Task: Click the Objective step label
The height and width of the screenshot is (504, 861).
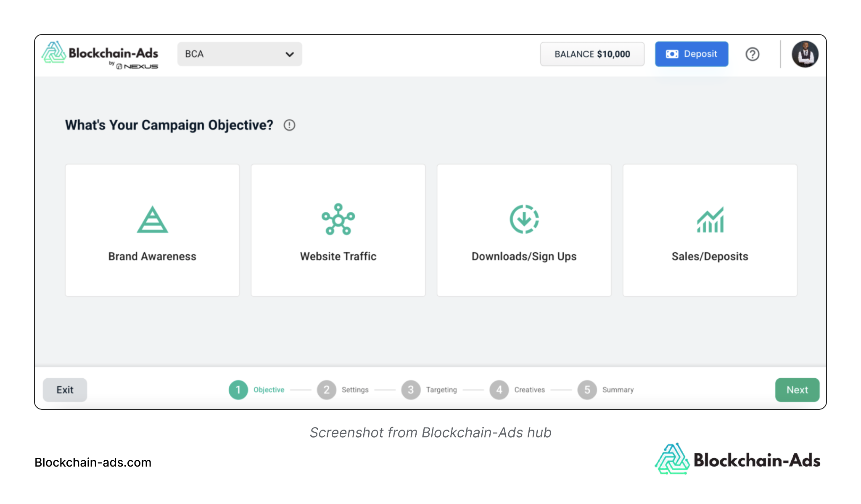Action: tap(269, 390)
